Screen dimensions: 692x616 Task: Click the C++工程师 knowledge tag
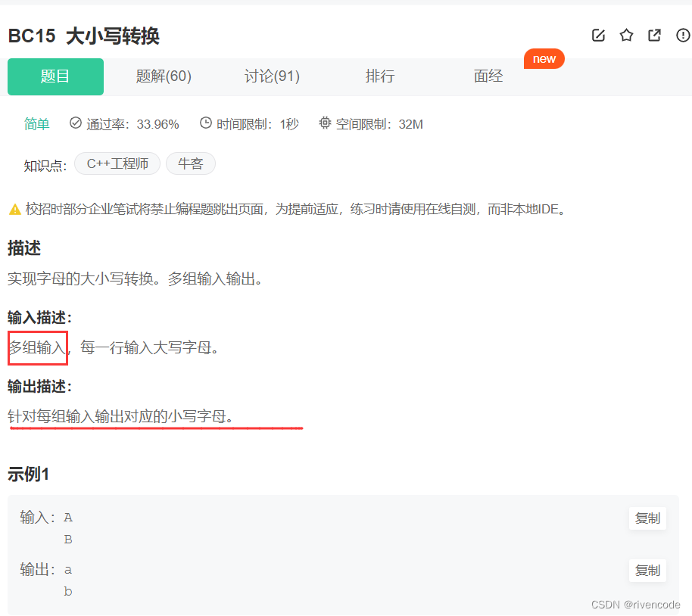point(117,163)
